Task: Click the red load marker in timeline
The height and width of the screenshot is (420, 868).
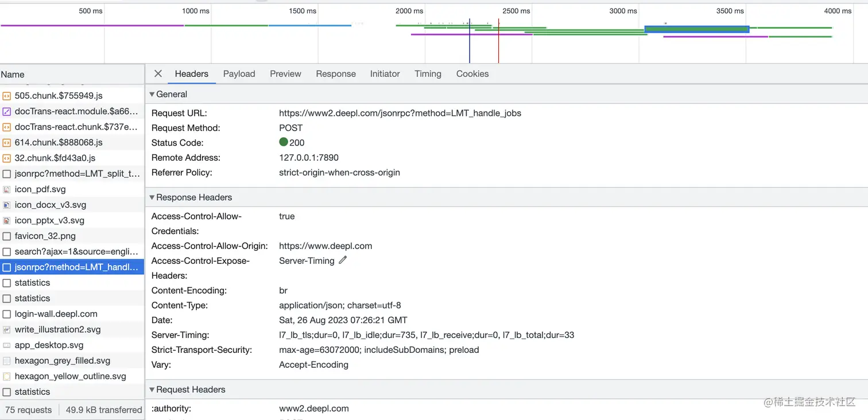Action: [x=498, y=40]
